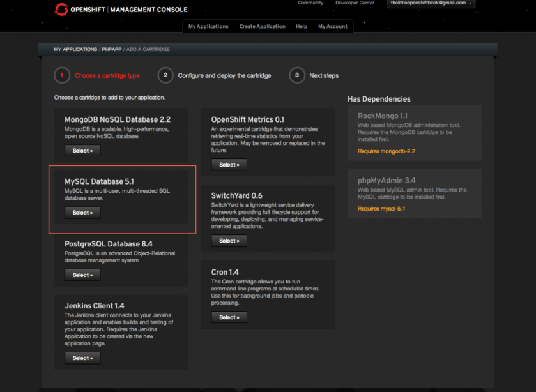Viewport: 536px width, 392px height.
Task: Click the OpenShift logo icon
Action: coord(62,10)
